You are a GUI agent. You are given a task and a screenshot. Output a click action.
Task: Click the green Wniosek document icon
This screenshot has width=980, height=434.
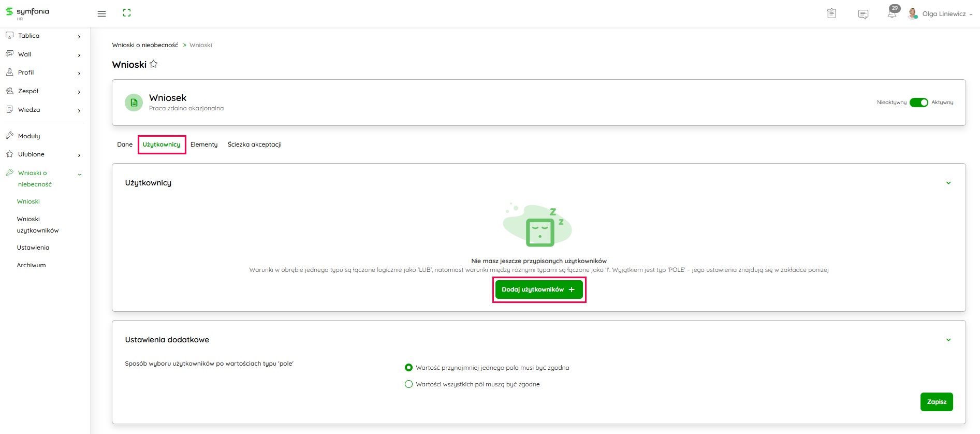click(x=134, y=103)
